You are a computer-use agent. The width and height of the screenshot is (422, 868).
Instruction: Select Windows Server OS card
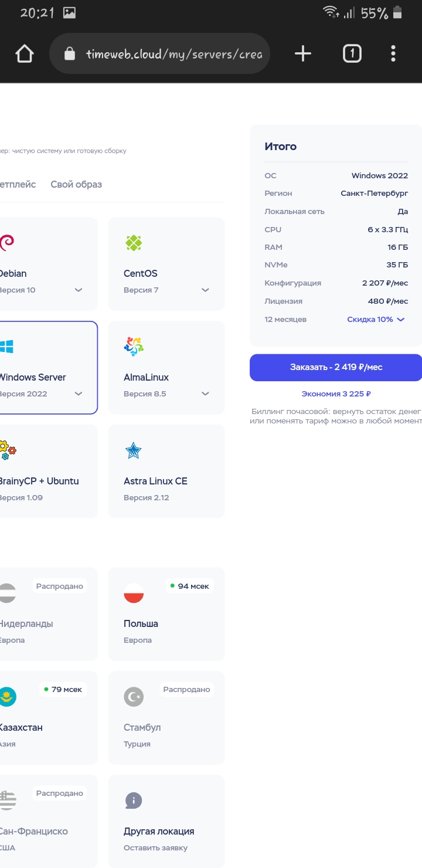(x=48, y=368)
